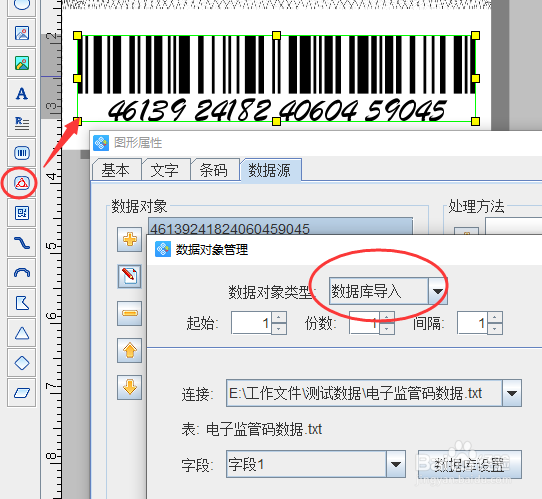The width and height of the screenshot is (542, 499).
Task: Increase the 份数 value
Action: point(387,317)
